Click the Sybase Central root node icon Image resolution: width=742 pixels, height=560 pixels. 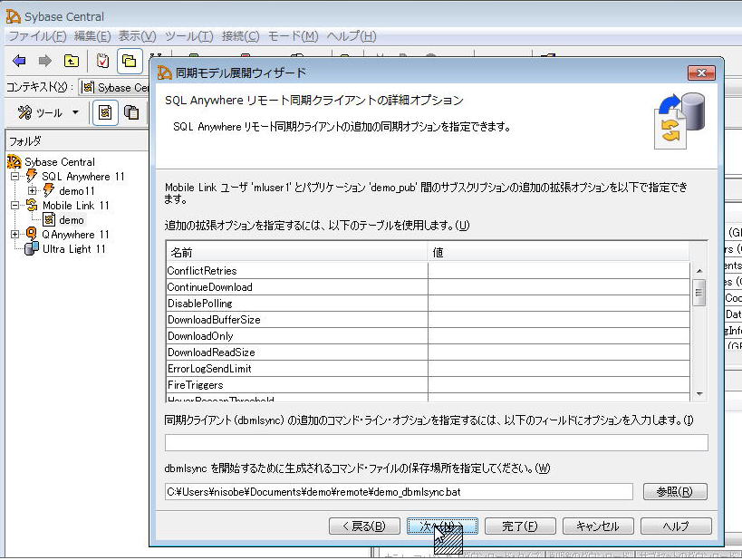coord(14,162)
